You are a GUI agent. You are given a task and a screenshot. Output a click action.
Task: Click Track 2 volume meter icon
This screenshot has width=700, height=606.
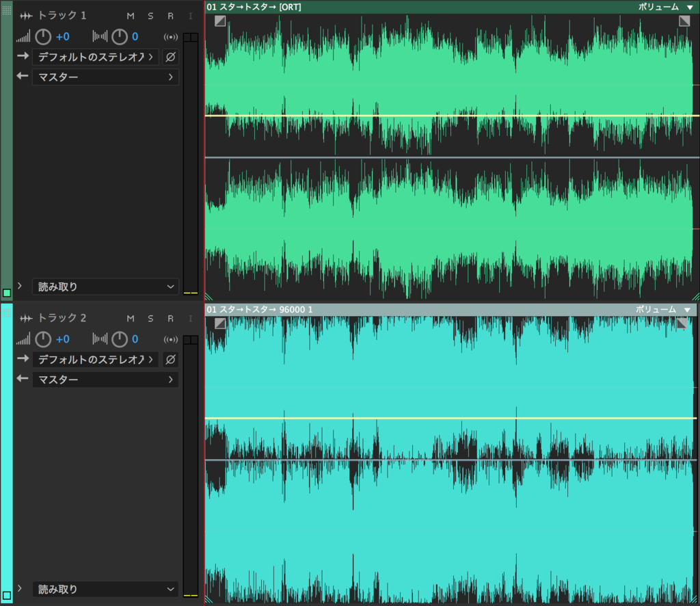(x=23, y=339)
